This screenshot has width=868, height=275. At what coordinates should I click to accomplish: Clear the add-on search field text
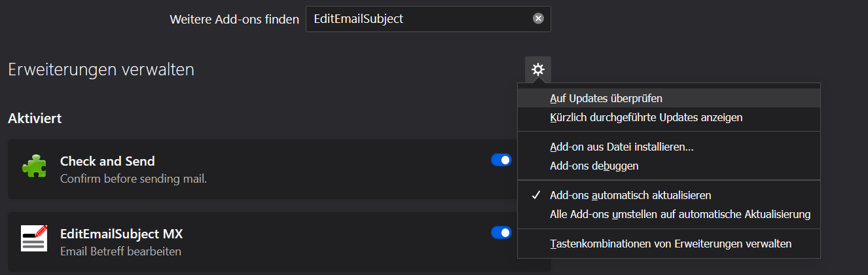(x=538, y=19)
